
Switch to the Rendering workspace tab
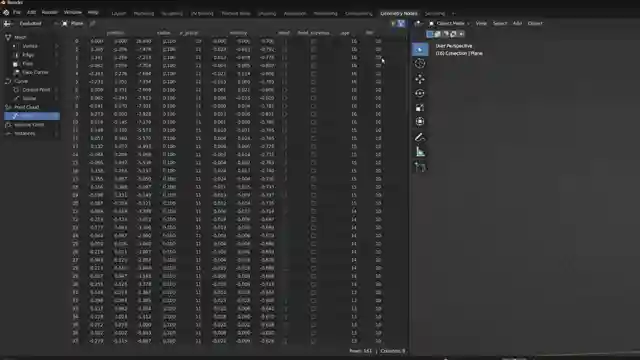(x=325, y=13)
